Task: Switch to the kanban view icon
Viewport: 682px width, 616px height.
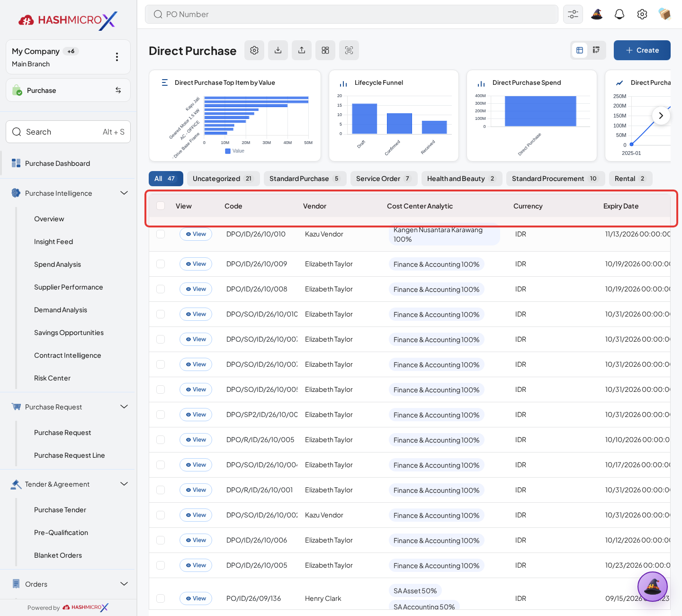Action: click(596, 50)
